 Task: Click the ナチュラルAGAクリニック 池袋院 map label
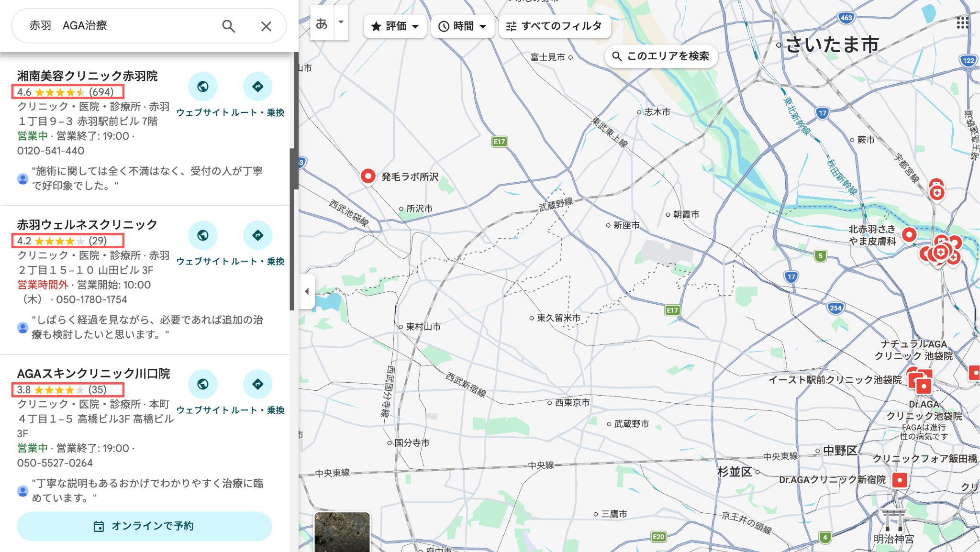pos(913,350)
